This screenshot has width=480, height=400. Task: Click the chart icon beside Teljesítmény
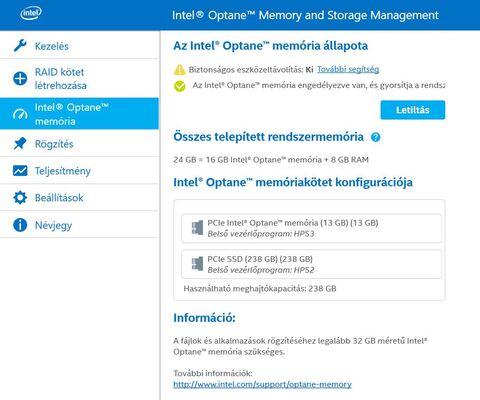point(20,170)
